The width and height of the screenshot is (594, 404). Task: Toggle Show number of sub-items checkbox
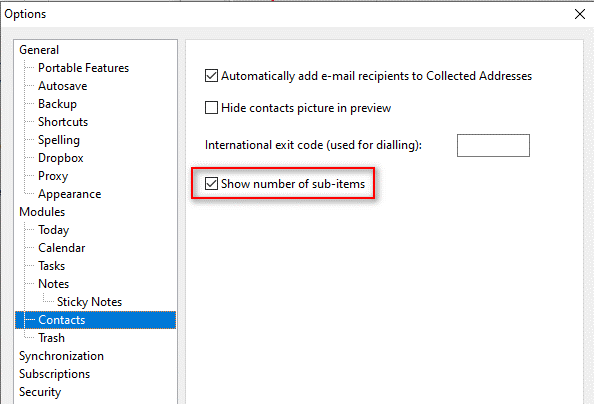tap(211, 184)
